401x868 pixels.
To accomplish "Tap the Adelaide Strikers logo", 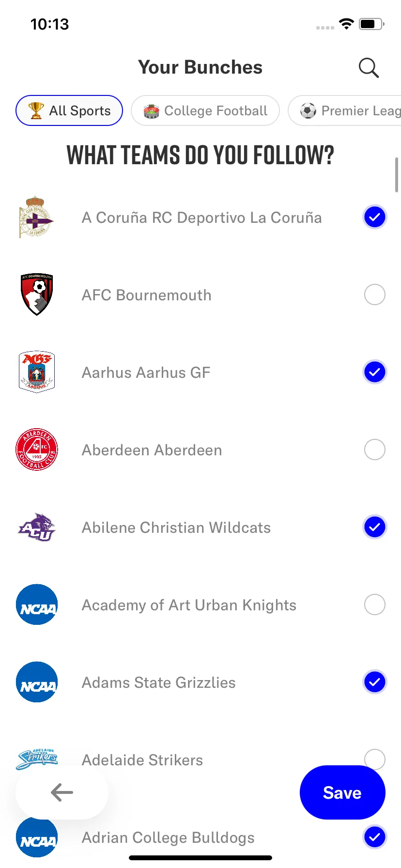I will (37, 759).
